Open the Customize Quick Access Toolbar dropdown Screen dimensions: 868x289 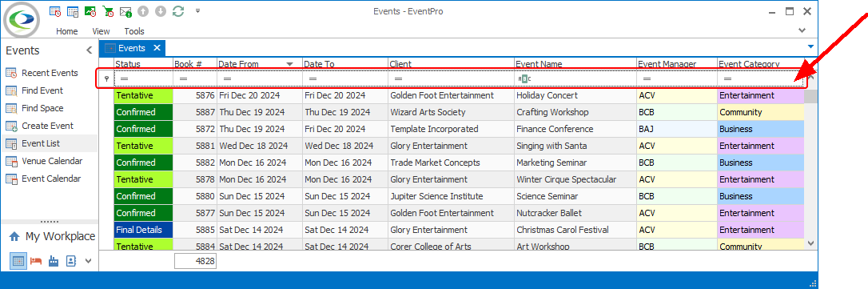[197, 11]
